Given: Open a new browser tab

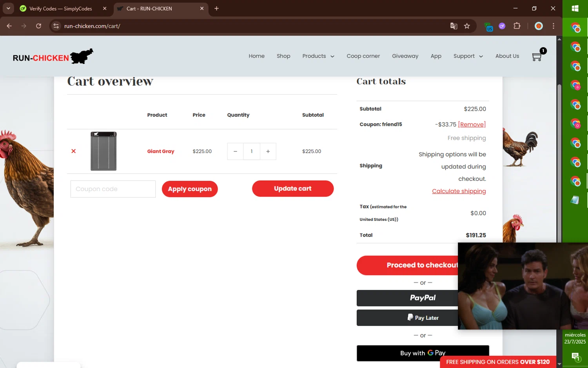Looking at the screenshot, I should pos(216,9).
